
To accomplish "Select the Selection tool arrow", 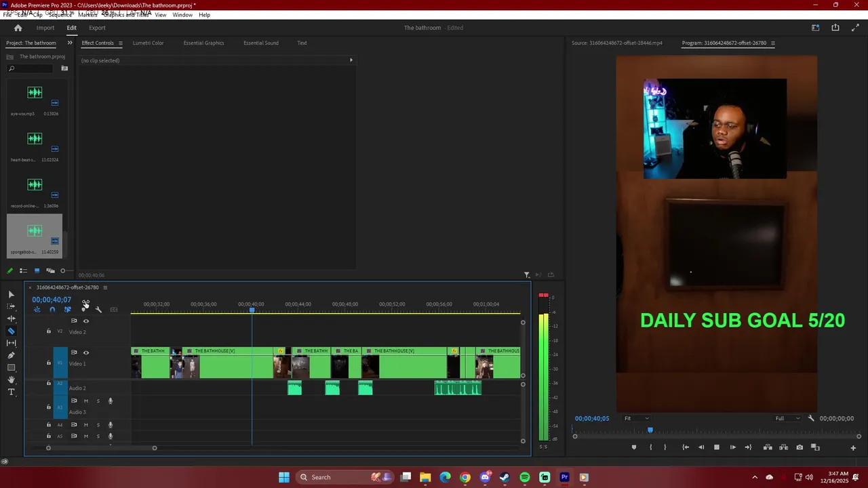I will pos(11,294).
